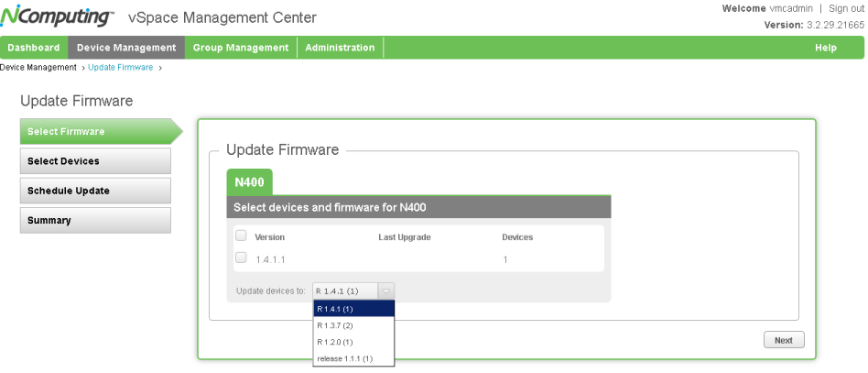Open the Device Management tab
868x373 pixels.
126,48
